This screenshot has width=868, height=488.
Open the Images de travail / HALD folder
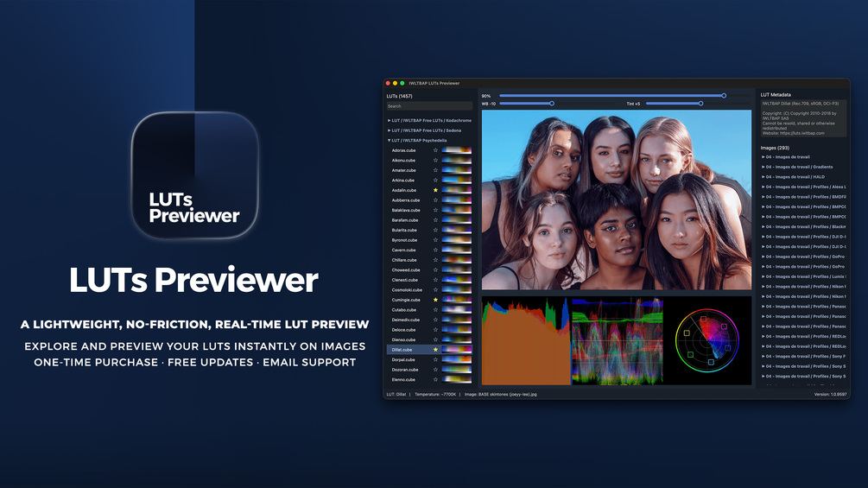click(x=793, y=177)
